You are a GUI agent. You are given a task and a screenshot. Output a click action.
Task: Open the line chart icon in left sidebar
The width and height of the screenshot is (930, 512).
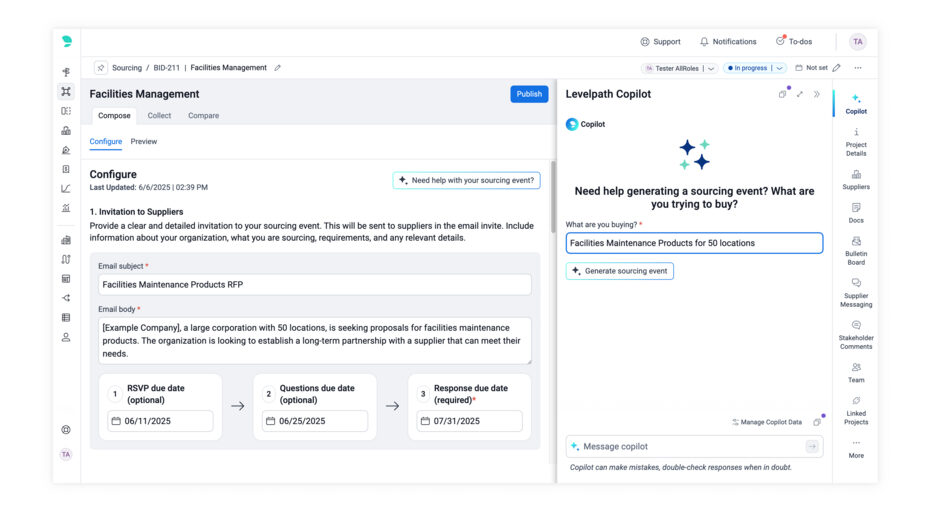(66, 189)
